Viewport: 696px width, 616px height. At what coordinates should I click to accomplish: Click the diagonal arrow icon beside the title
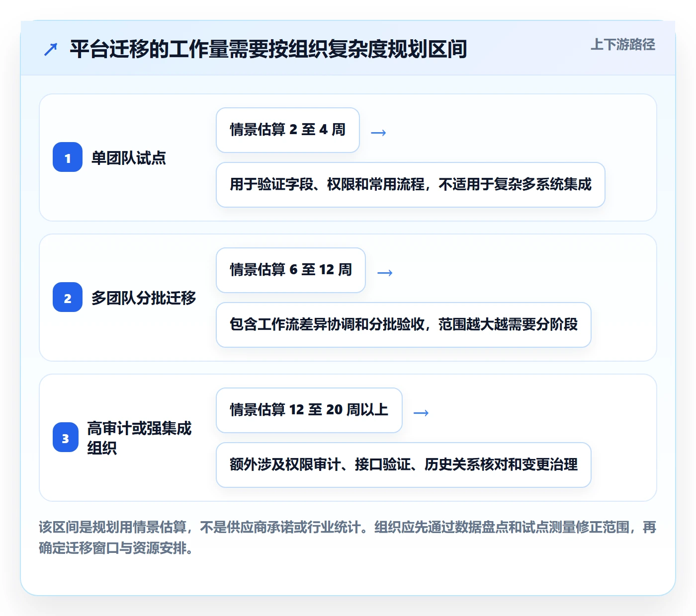(51, 49)
